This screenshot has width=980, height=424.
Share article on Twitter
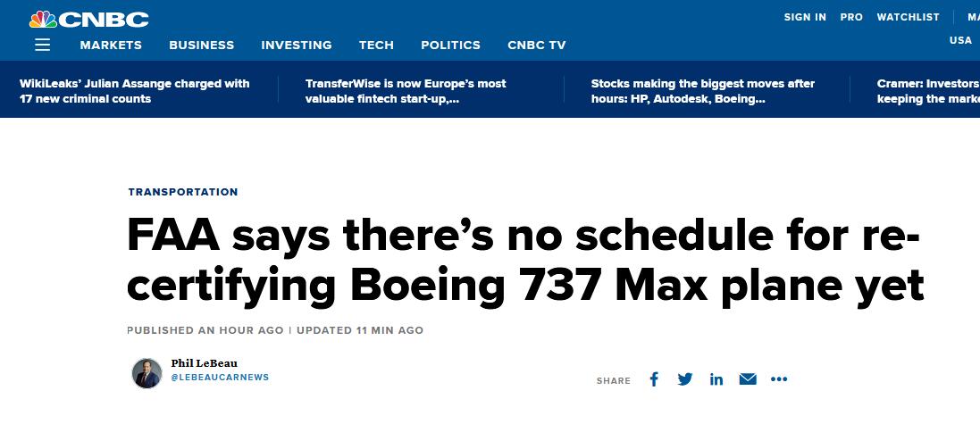tap(685, 379)
